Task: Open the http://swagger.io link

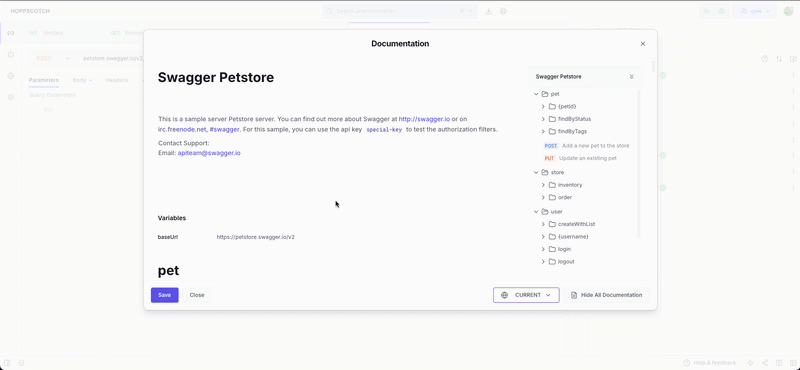Action: (424, 119)
